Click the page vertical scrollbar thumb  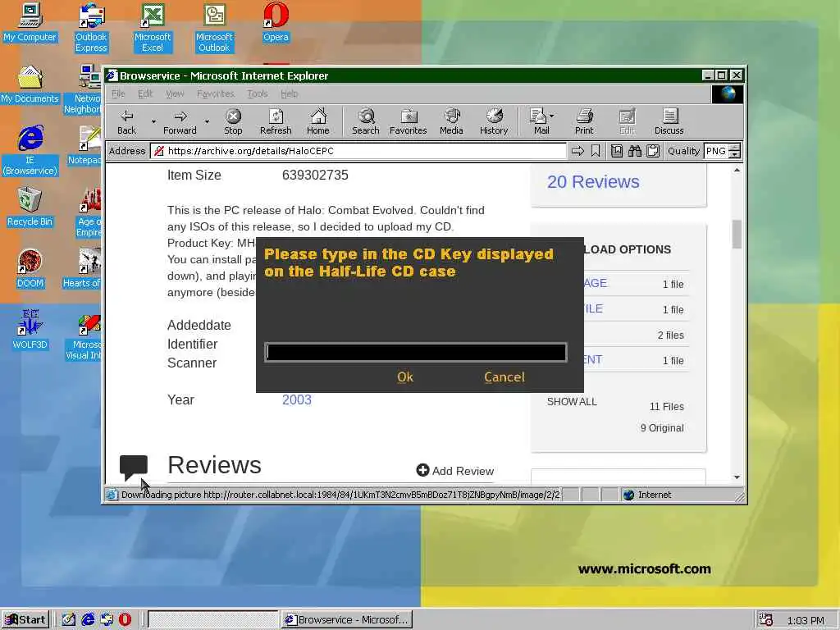737,235
